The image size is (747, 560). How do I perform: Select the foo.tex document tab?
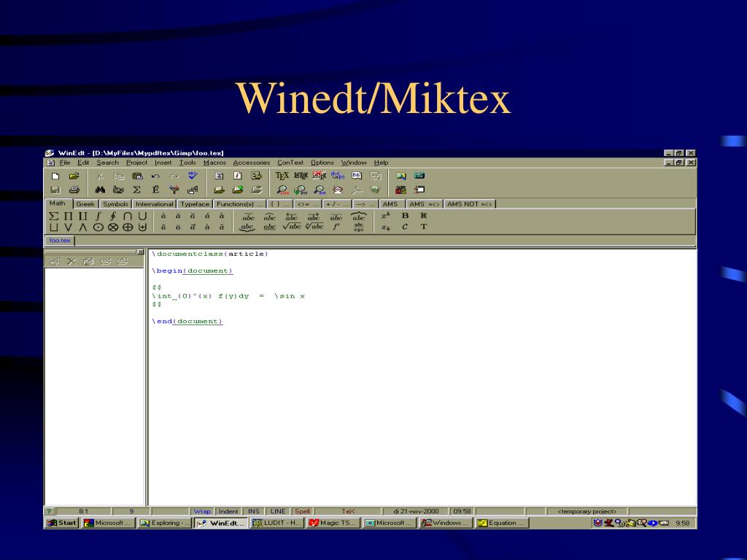pos(60,241)
